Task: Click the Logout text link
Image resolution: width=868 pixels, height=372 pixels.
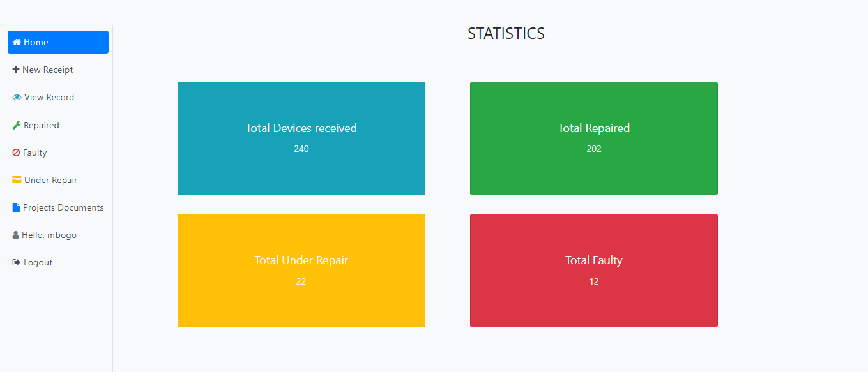Action: pyautogui.click(x=38, y=263)
